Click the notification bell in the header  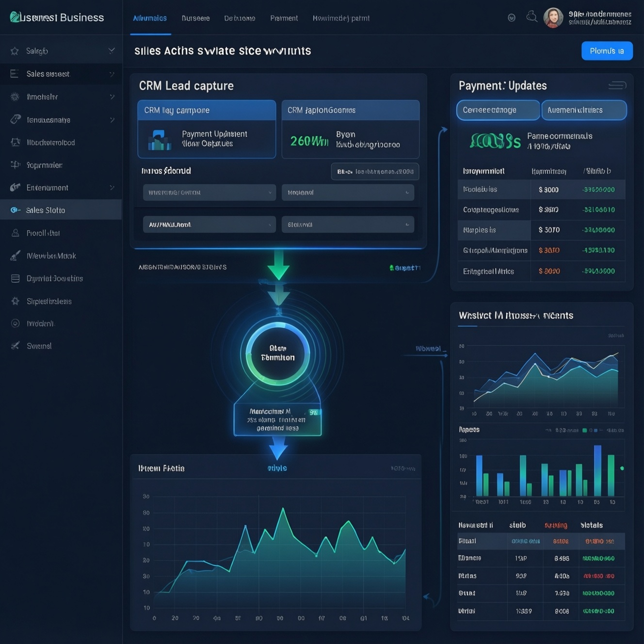[x=532, y=17]
